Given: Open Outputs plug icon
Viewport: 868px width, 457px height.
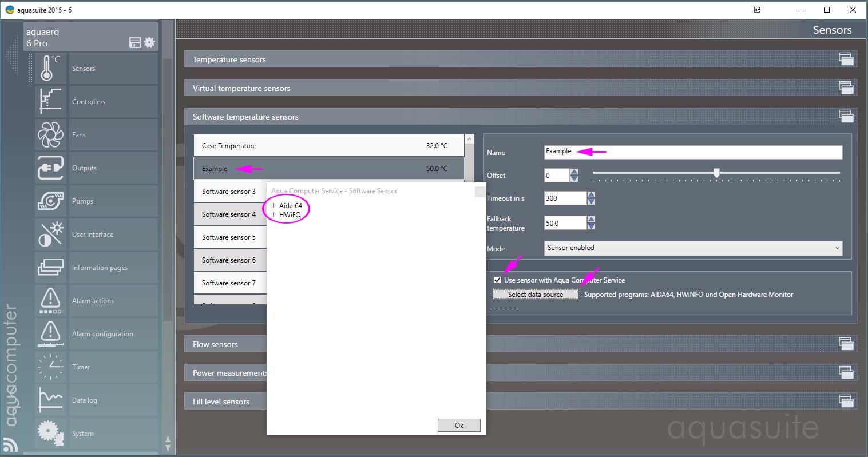Looking at the screenshot, I should (x=50, y=168).
